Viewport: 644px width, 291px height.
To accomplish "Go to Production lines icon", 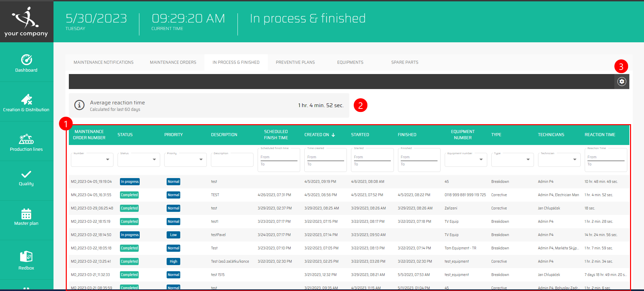I will pyautogui.click(x=26, y=139).
